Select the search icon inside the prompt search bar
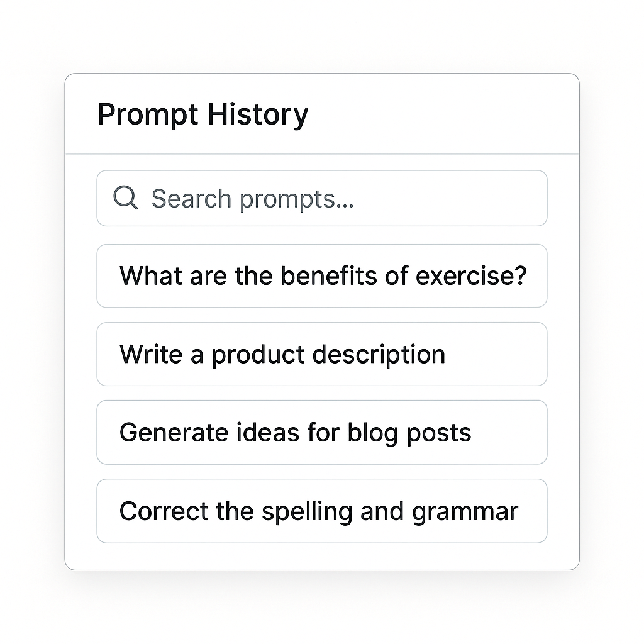This screenshot has width=644, height=644. tap(125, 199)
